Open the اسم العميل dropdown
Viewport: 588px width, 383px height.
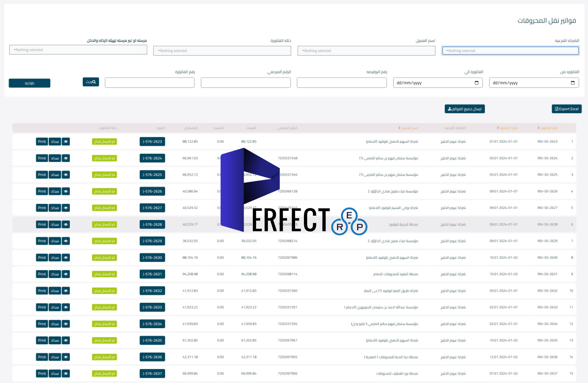coord(366,51)
